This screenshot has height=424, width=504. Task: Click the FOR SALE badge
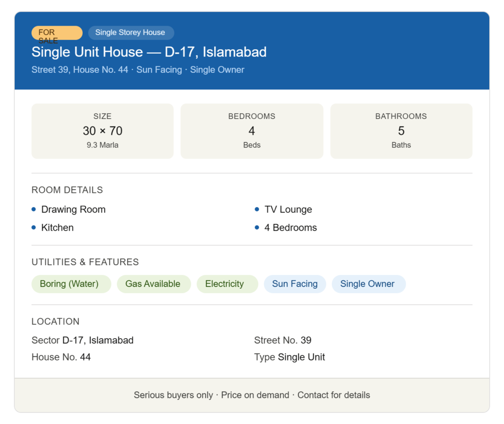click(x=57, y=33)
